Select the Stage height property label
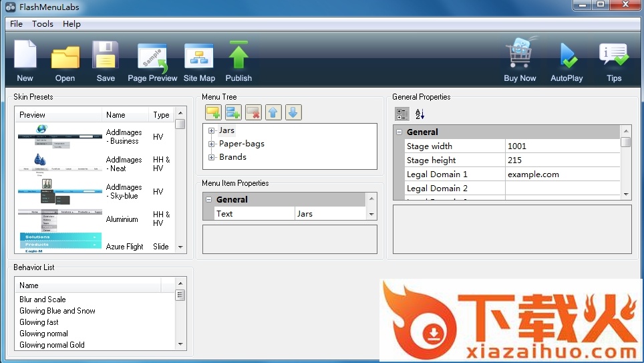Viewport: 644px width, 363px height. tap(431, 160)
